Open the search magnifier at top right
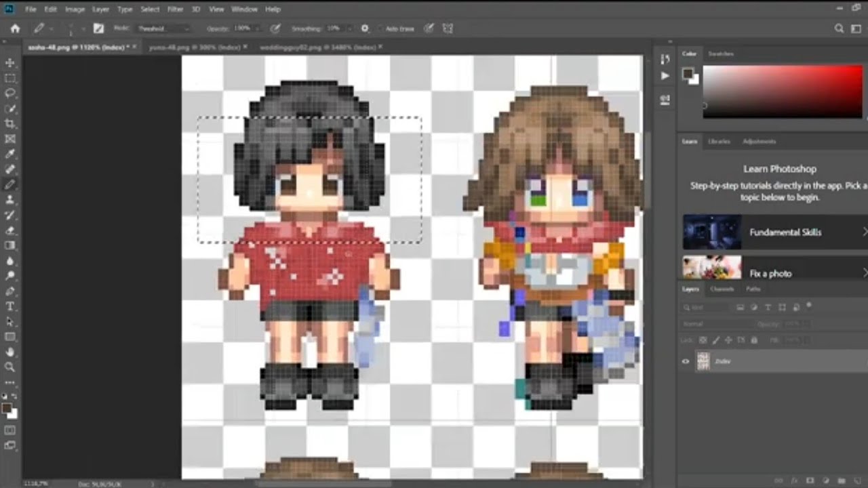The image size is (868, 488). (840, 28)
